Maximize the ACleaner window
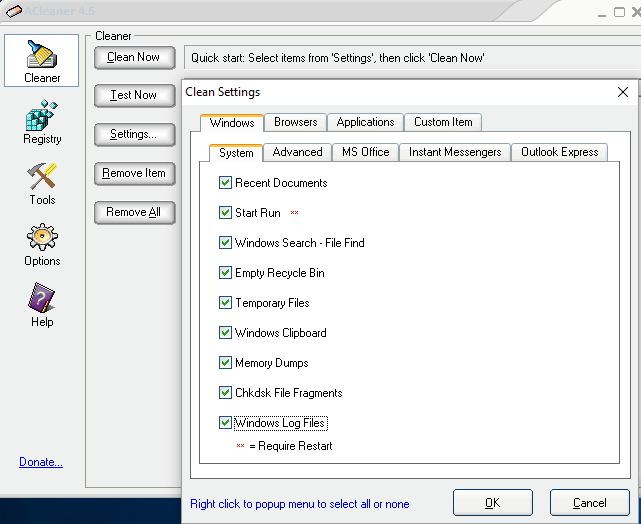Viewport: 641px width, 524px height. pos(619,12)
